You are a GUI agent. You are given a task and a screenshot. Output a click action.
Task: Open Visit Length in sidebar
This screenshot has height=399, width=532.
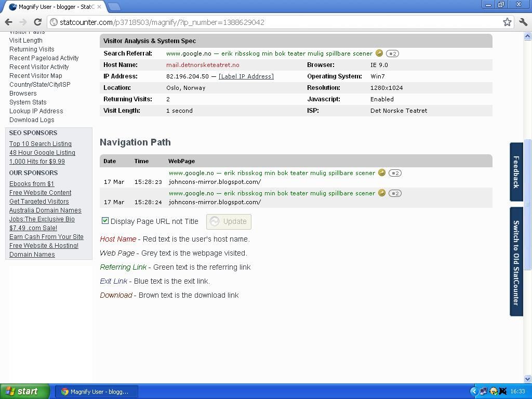click(x=26, y=41)
